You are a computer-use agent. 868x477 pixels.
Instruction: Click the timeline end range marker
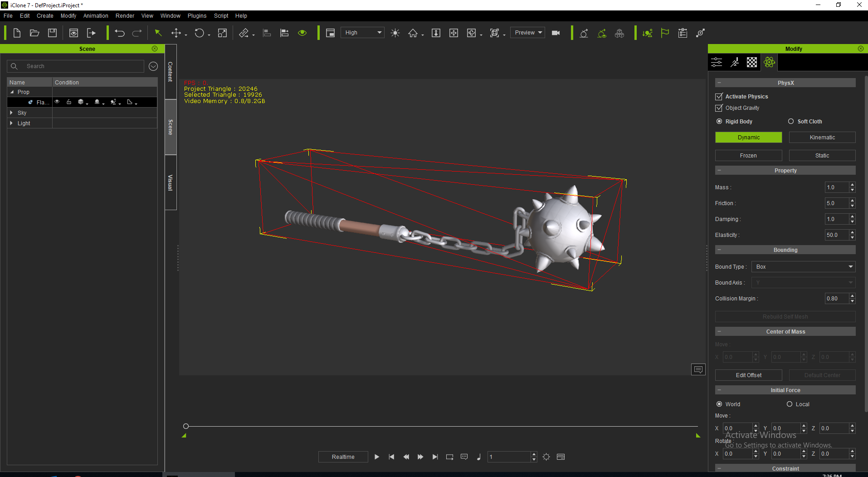698,436
